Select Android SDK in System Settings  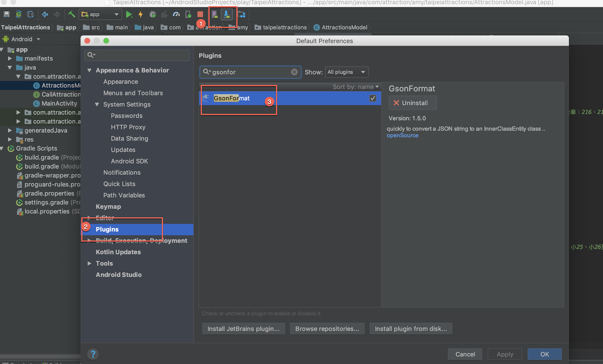129,161
